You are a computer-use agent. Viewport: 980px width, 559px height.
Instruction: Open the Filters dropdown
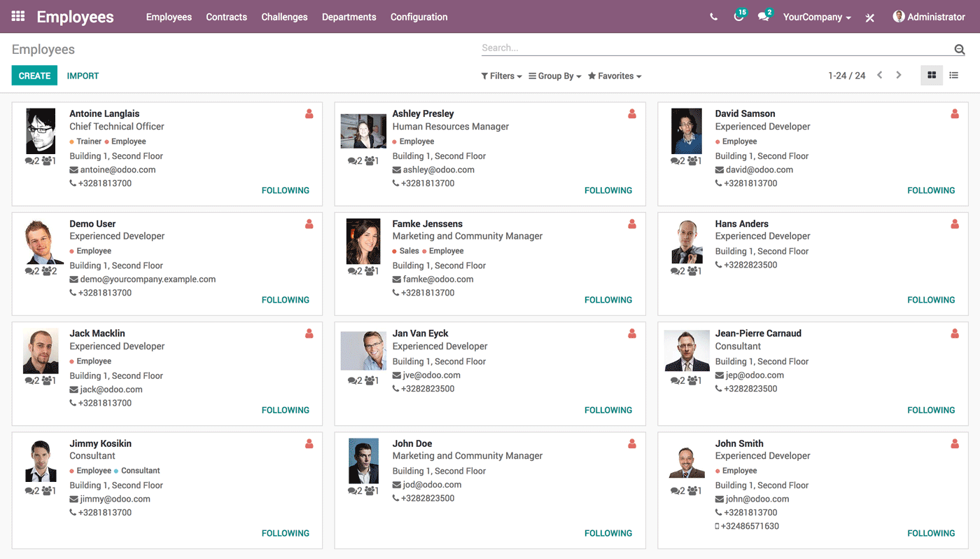pos(500,75)
